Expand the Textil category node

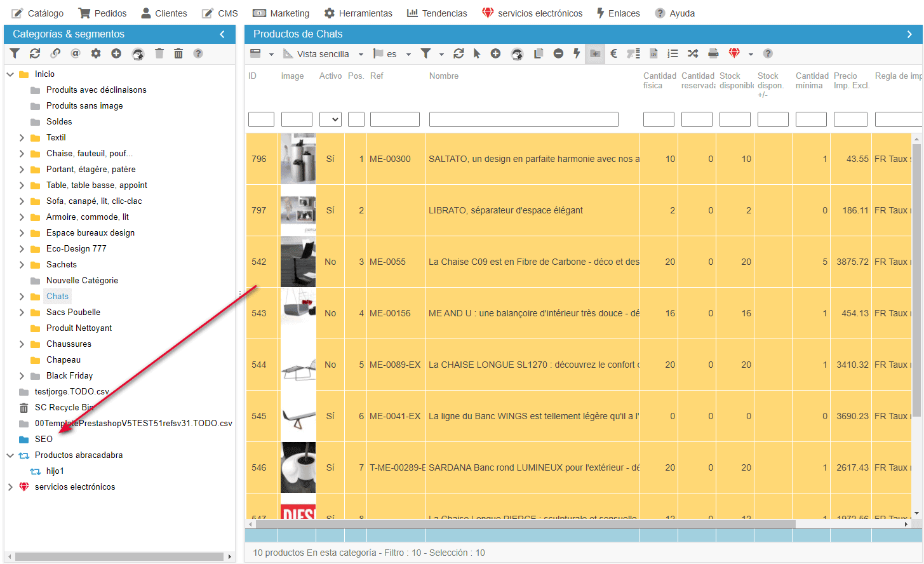pyautogui.click(x=22, y=138)
